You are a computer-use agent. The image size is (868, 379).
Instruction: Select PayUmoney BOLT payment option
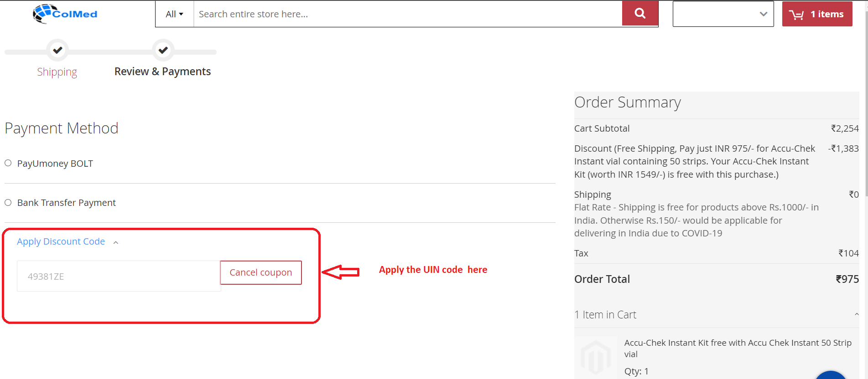pyautogui.click(x=8, y=163)
